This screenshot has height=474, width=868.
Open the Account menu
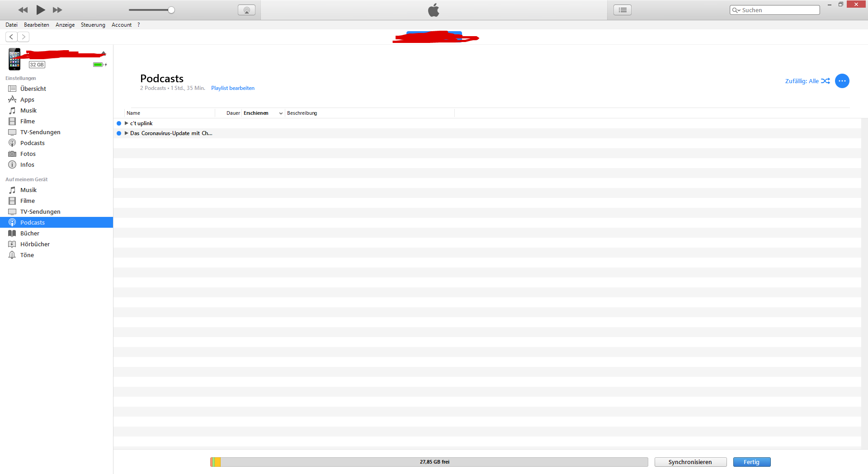click(x=122, y=25)
